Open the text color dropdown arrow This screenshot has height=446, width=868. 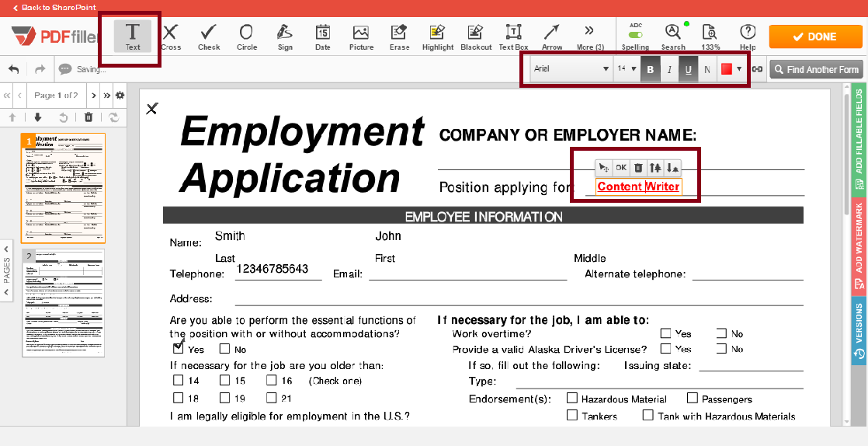click(739, 69)
